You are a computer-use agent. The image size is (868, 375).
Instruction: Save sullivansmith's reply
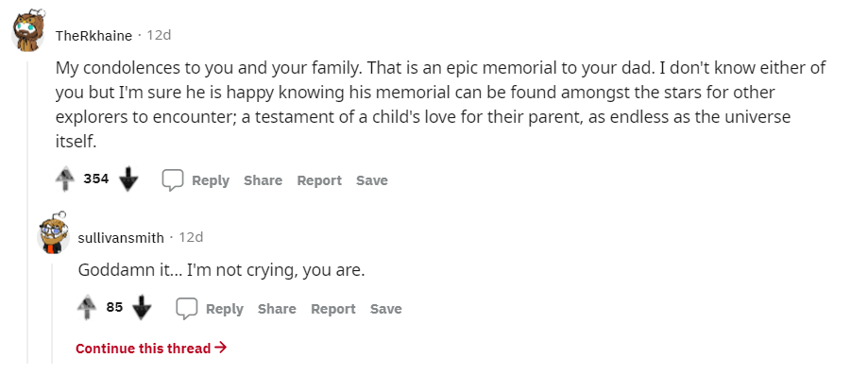[x=386, y=309]
